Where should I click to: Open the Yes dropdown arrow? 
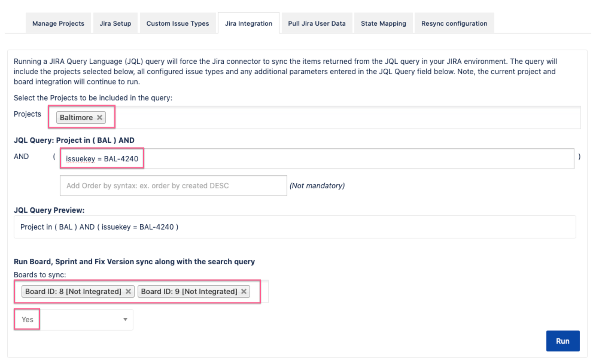125,319
